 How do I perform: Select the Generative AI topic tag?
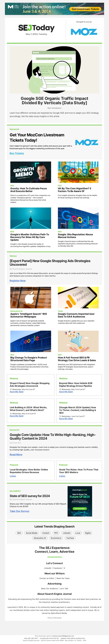(x=40, y=538)
